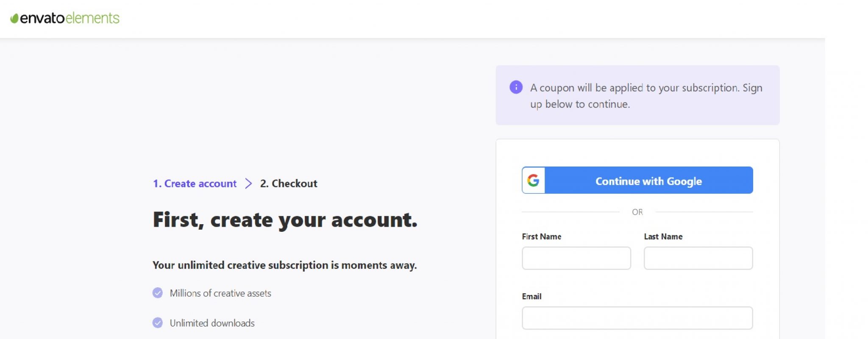Focus the Last Name input field
This screenshot has height=339, width=868.
pyautogui.click(x=698, y=258)
